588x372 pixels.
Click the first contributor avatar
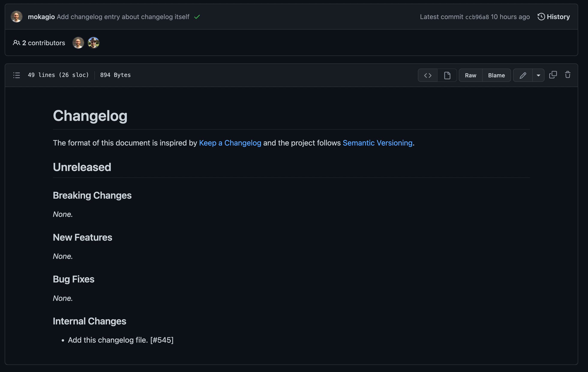[x=78, y=43]
